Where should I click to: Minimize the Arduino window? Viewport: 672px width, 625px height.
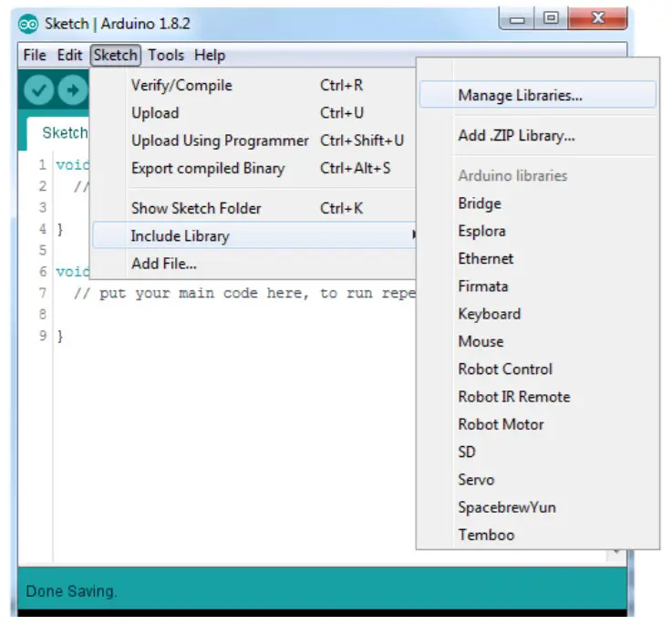517,19
